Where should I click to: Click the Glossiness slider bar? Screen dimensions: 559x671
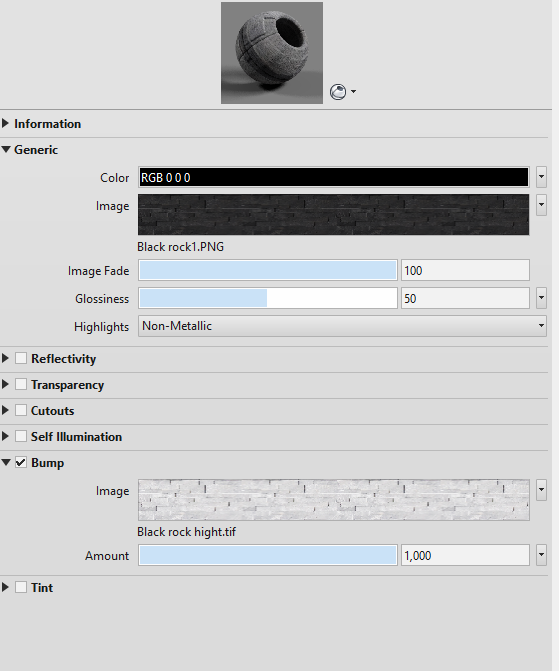[268, 298]
